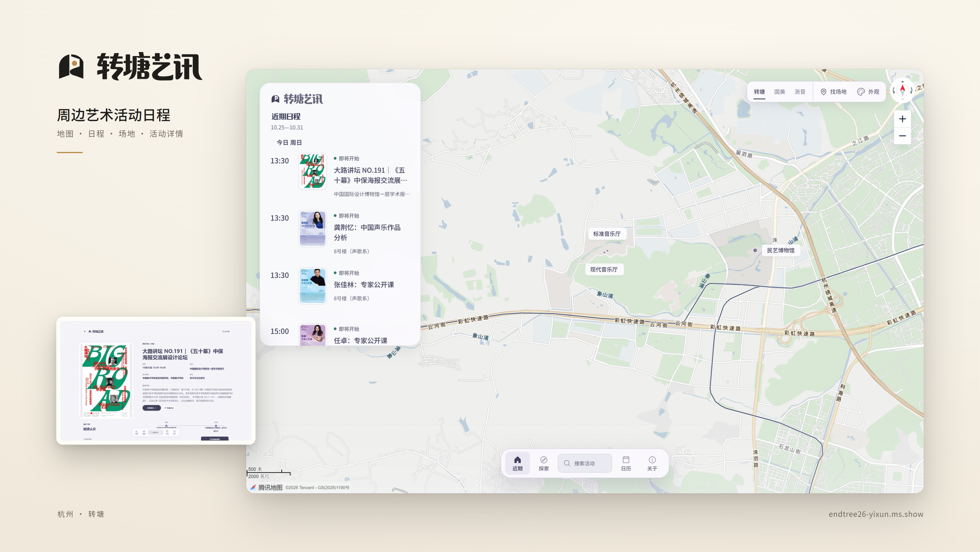Switch to the 浙音 area tab

(800, 92)
